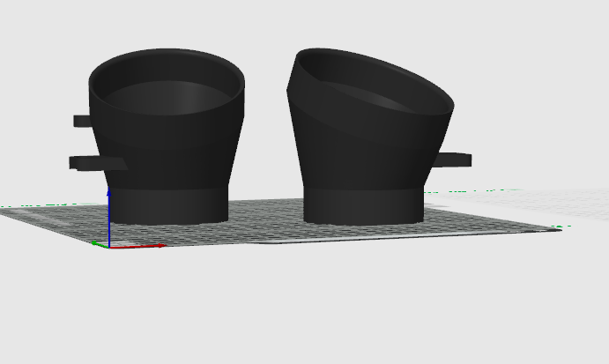609x364 pixels.
Task: Click the top rim of the left model
Action: pyautogui.click(x=166, y=55)
